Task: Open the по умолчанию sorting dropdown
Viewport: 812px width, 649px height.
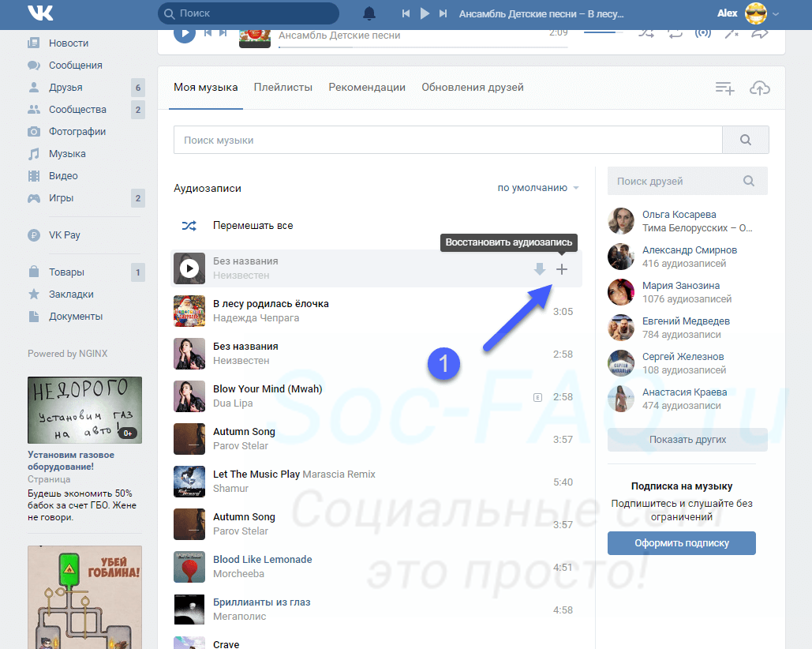Action: coord(537,188)
